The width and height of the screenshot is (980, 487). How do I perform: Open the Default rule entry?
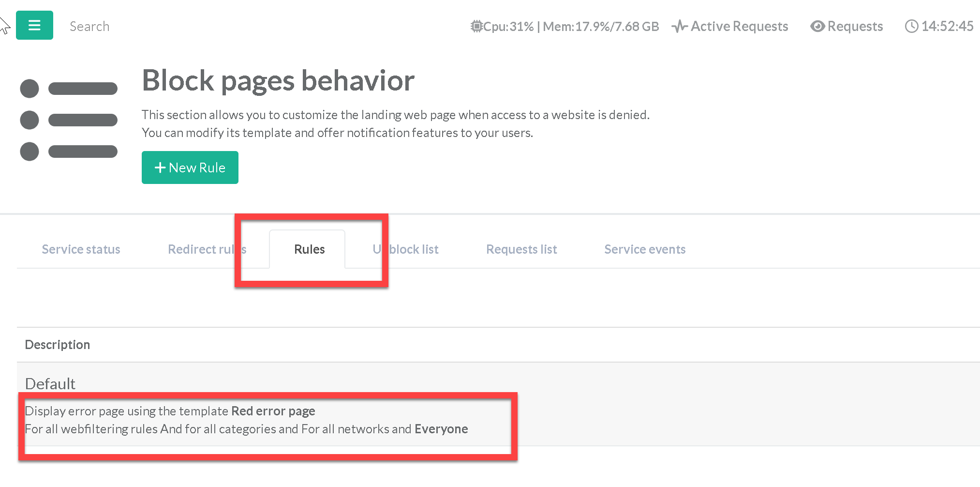coord(50,383)
